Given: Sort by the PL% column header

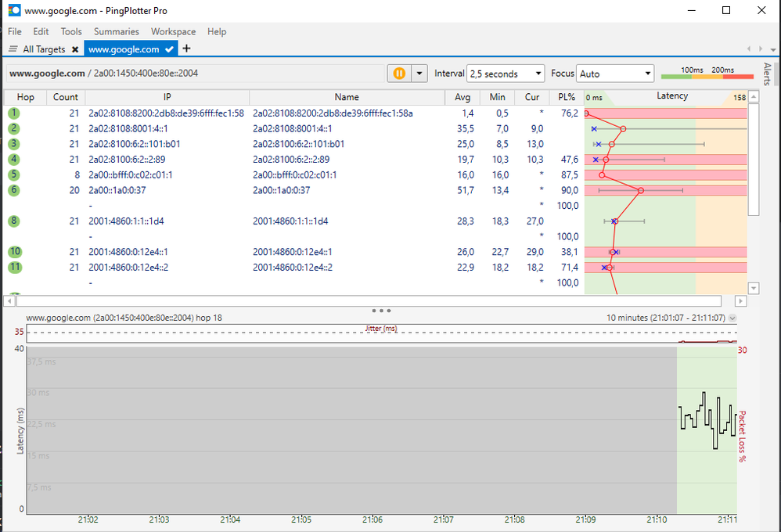Looking at the screenshot, I should [x=567, y=98].
